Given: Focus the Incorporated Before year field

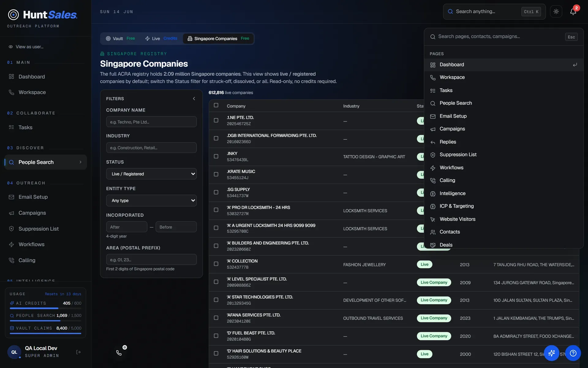Looking at the screenshot, I should [176, 227].
